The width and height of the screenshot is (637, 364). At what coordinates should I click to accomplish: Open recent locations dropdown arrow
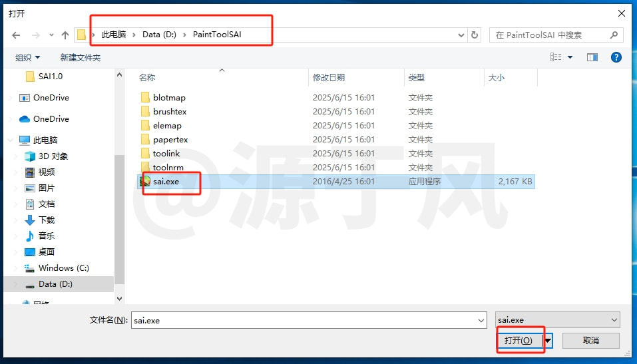coord(51,35)
